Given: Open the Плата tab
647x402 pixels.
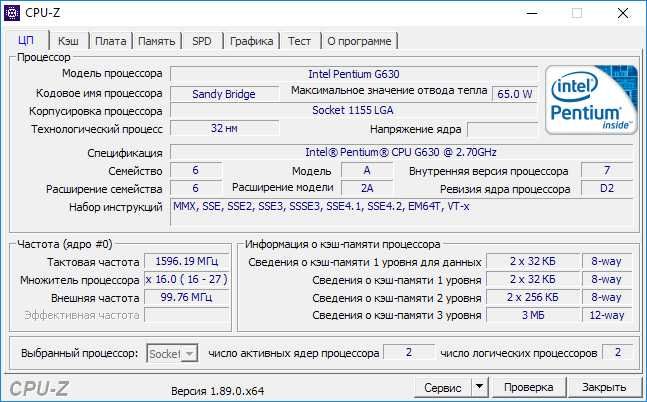Looking at the screenshot, I should (111, 41).
